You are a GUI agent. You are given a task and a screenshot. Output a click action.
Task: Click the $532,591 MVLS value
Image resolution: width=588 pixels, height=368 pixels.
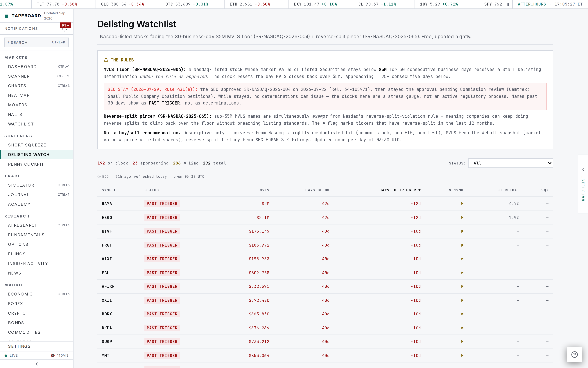(259, 286)
